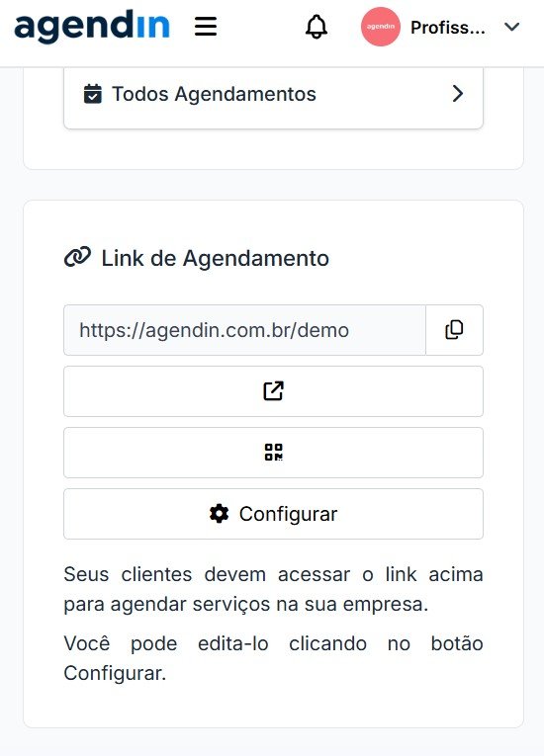Click the Configurar label text
The height and width of the screenshot is (756, 544).
[x=288, y=515]
